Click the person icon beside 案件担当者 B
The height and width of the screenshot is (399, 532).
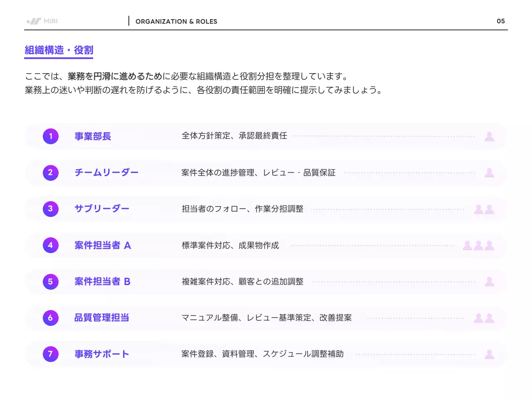489,282
